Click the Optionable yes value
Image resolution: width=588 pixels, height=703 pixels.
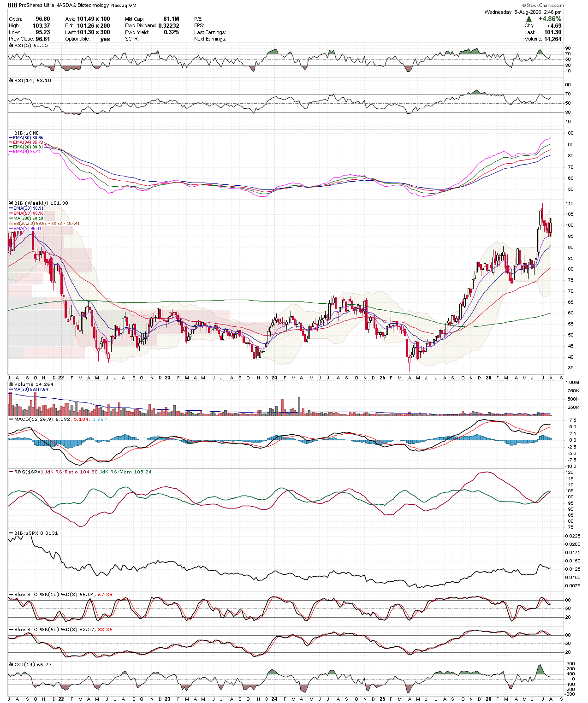[x=105, y=39]
